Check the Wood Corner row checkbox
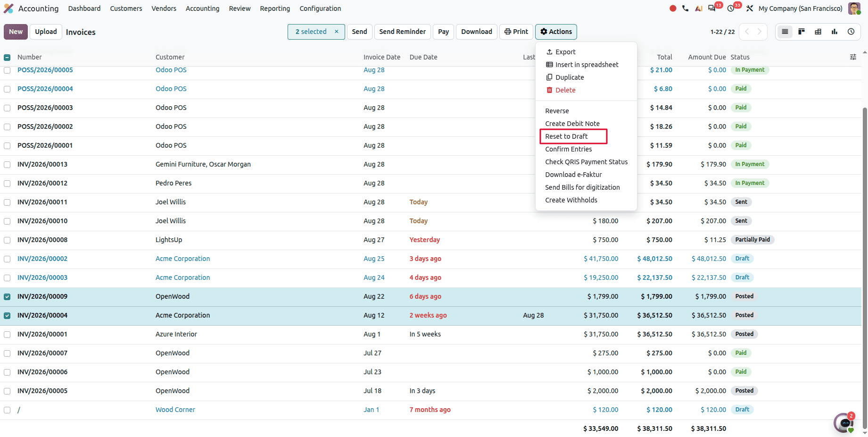 (x=7, y=410)
